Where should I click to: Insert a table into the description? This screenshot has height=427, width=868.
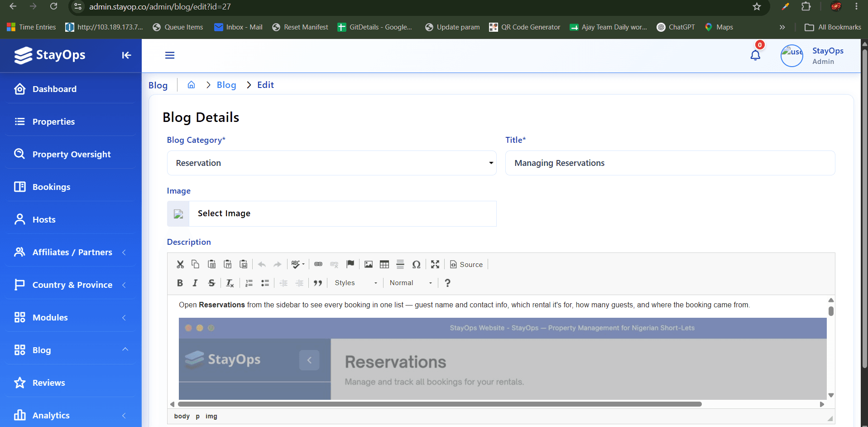pos(384,264)
